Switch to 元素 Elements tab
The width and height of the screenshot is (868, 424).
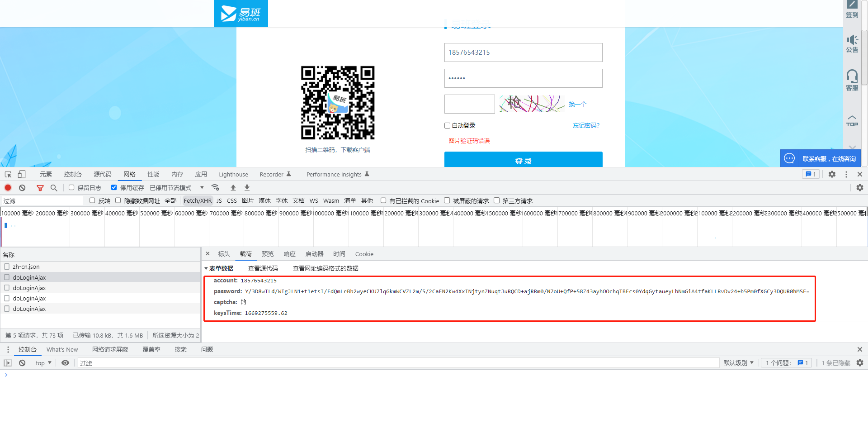pyautogui.click(x=46, y=174)
